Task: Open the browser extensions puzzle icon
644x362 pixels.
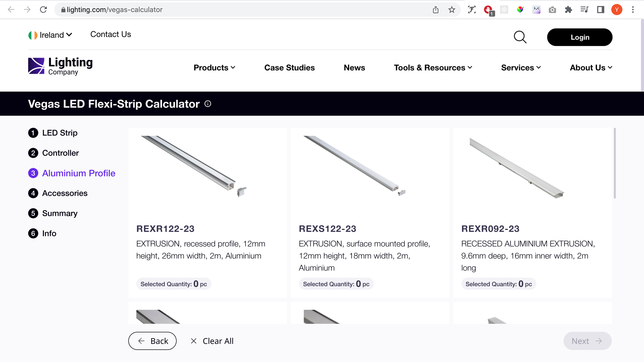Action: pyautogui.click(x=568, y=10)
